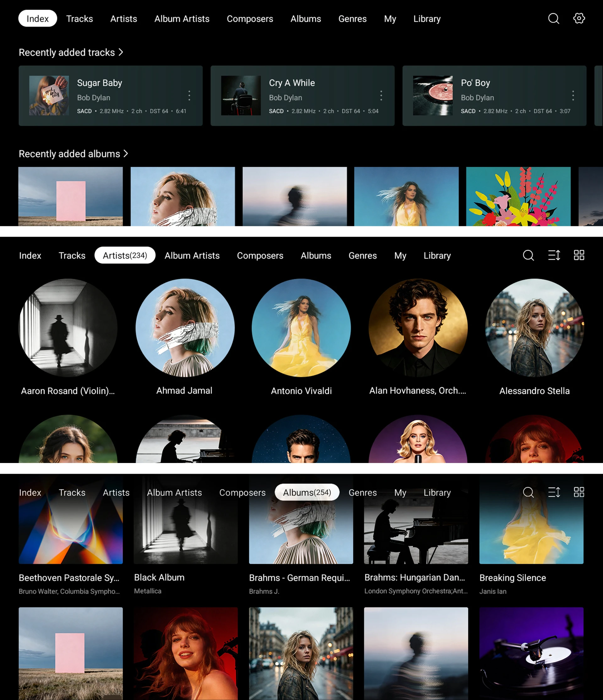This screenshot has width=603, height=700.
Task: Click the Cry A While track title
Action: 292,83
